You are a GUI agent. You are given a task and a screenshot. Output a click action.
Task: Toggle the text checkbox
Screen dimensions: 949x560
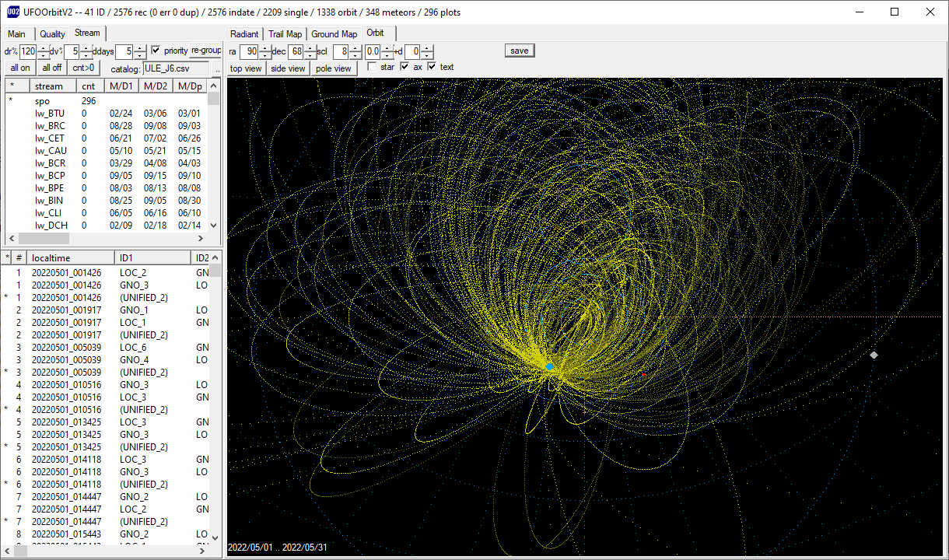click(432, 67)
